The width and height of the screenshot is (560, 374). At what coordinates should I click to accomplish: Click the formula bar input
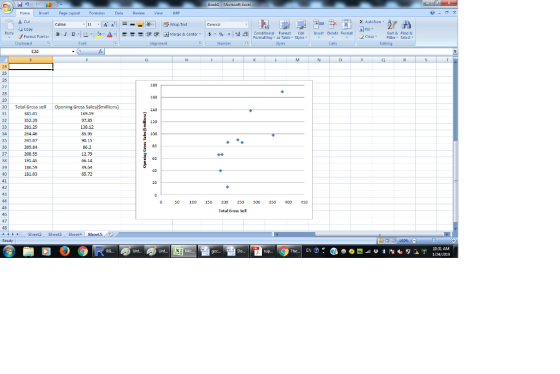278,51
